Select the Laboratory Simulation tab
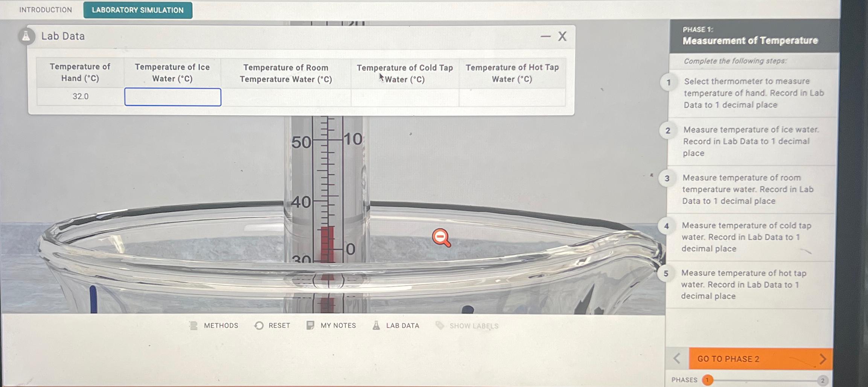 pyautogui.click(x=137, y=10)
